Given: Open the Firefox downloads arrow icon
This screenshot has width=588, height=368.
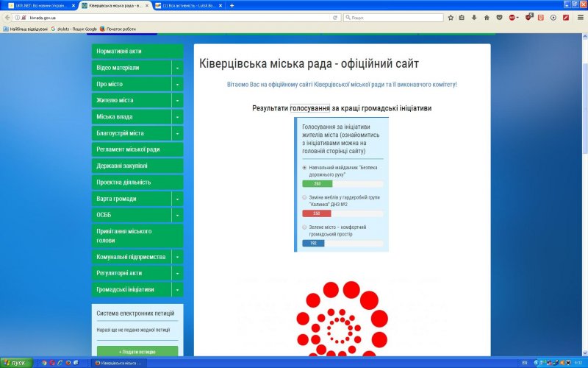Looking at the screenshot, I should (x=474, y=17).
